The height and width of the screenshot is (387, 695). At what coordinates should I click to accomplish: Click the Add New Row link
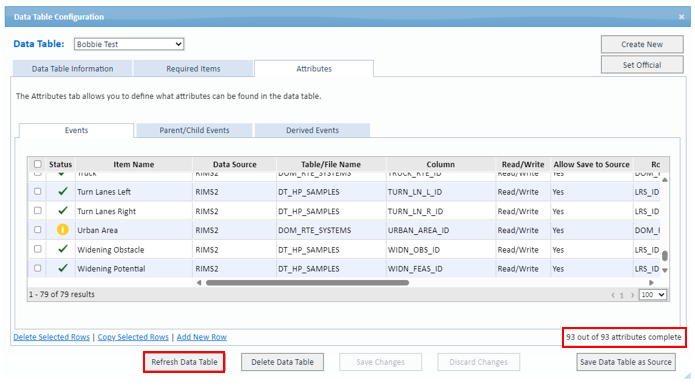202,337
